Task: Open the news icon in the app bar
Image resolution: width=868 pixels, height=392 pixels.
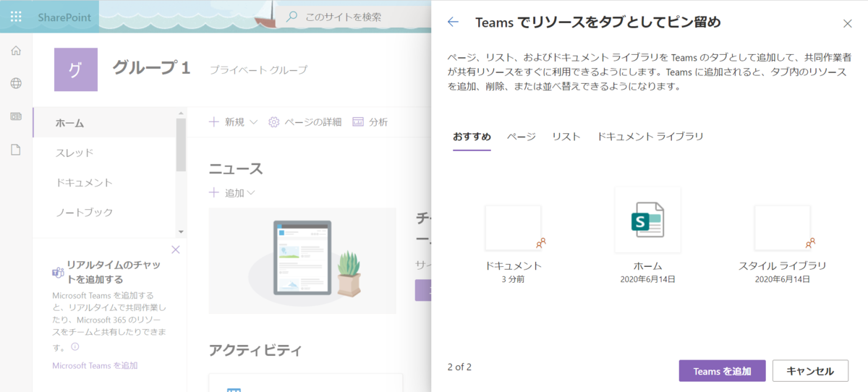Action: click(x=16, y=116)
